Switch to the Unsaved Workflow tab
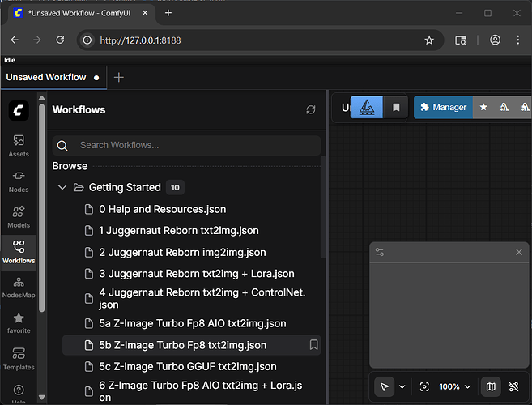 pos(46,77)
